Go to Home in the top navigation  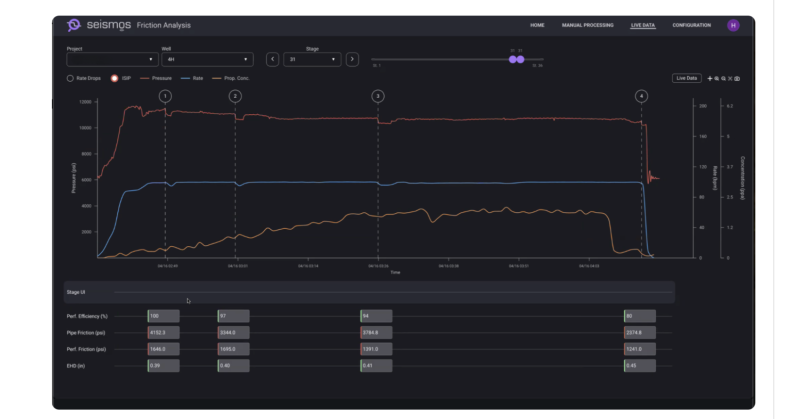click(537, 25)
